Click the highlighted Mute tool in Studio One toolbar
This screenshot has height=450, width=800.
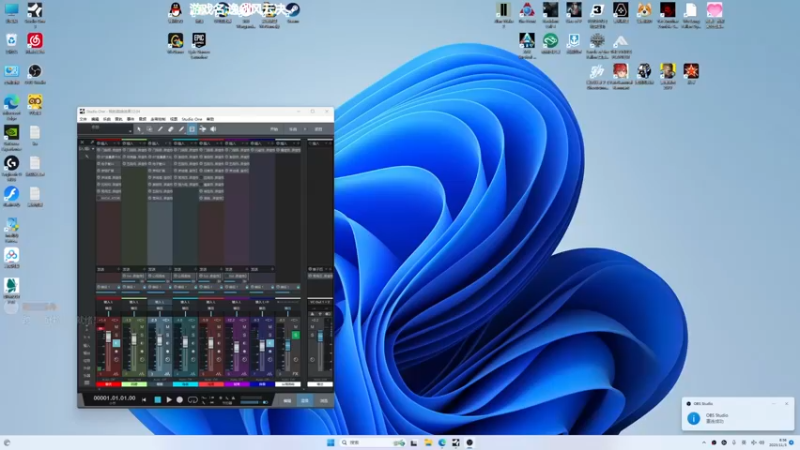(x=192, y=129)
